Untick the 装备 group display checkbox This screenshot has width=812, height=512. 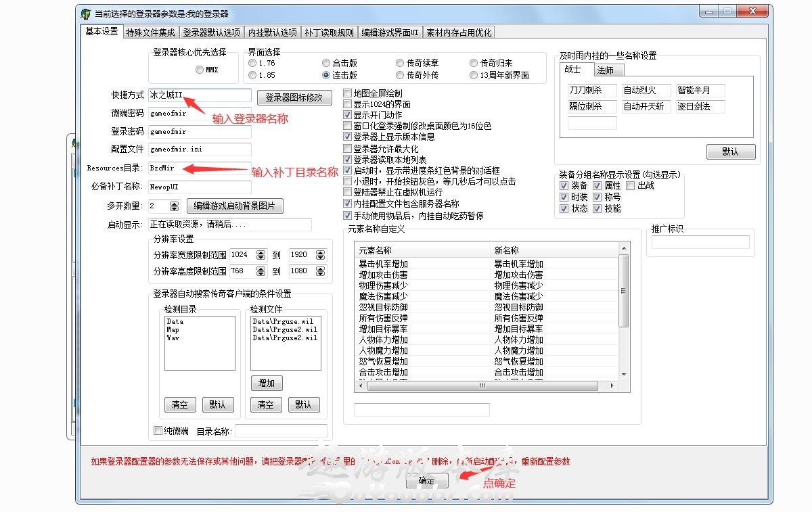pyautogui.click(x=564, y=185)
